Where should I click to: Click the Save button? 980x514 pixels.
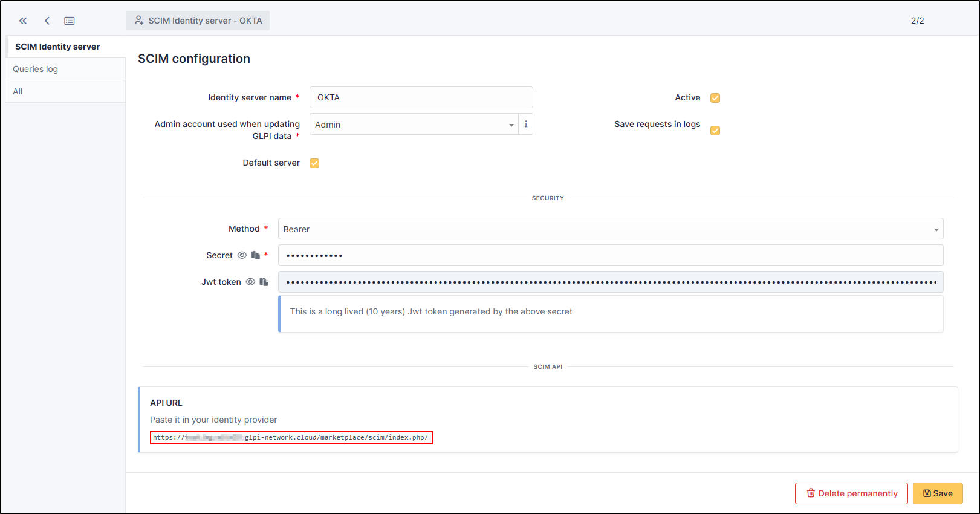point(937,493)
